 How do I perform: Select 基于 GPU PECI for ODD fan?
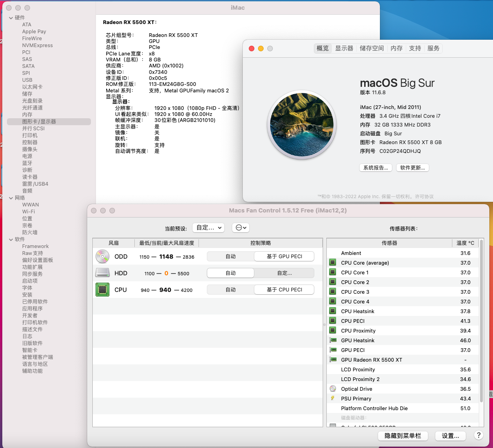pyautogui.click(x=284, y=256)
